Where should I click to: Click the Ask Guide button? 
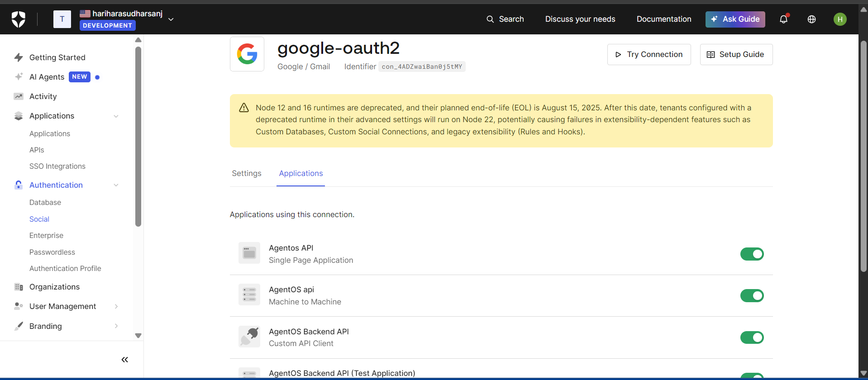(735, 19)
